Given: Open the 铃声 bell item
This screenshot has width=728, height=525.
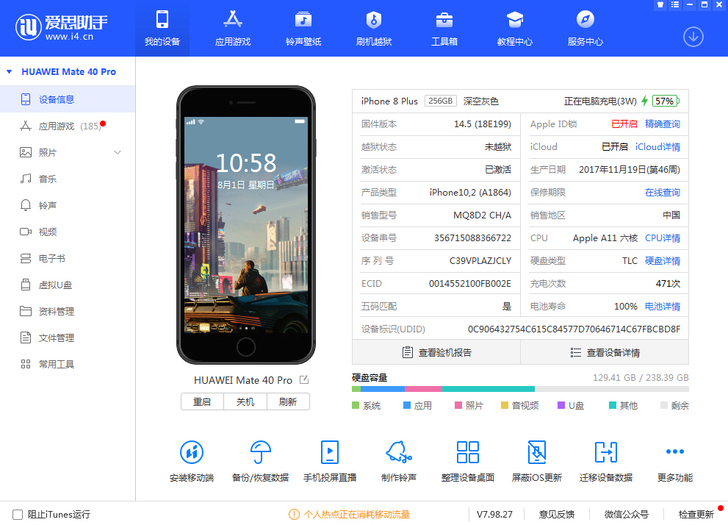Looking at the screenshot, I should click(68, 205).
